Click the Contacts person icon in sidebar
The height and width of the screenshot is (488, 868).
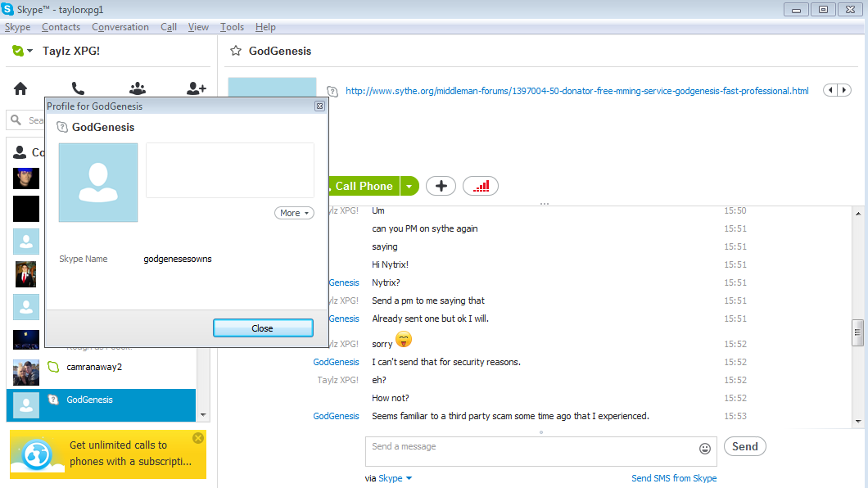click(20, 152)
